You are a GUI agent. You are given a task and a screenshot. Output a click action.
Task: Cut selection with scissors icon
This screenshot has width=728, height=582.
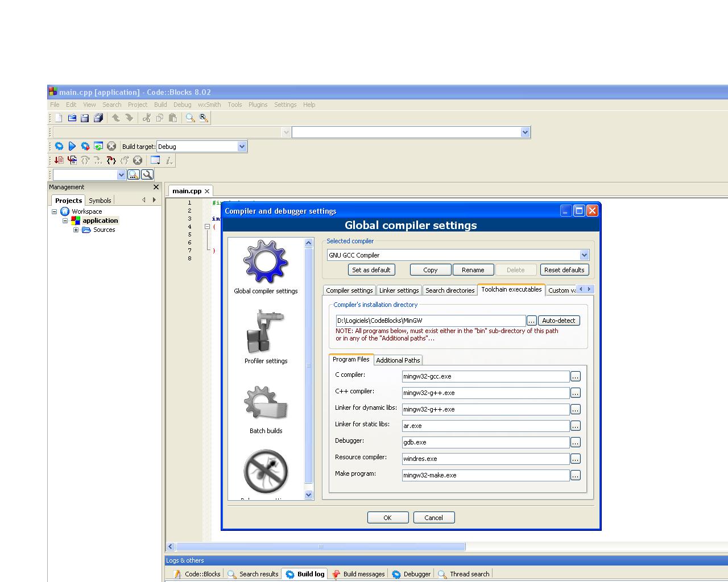pos(147,118)
